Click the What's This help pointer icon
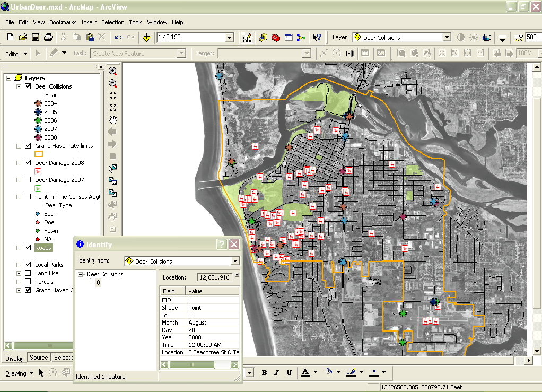 coord(317,37)
